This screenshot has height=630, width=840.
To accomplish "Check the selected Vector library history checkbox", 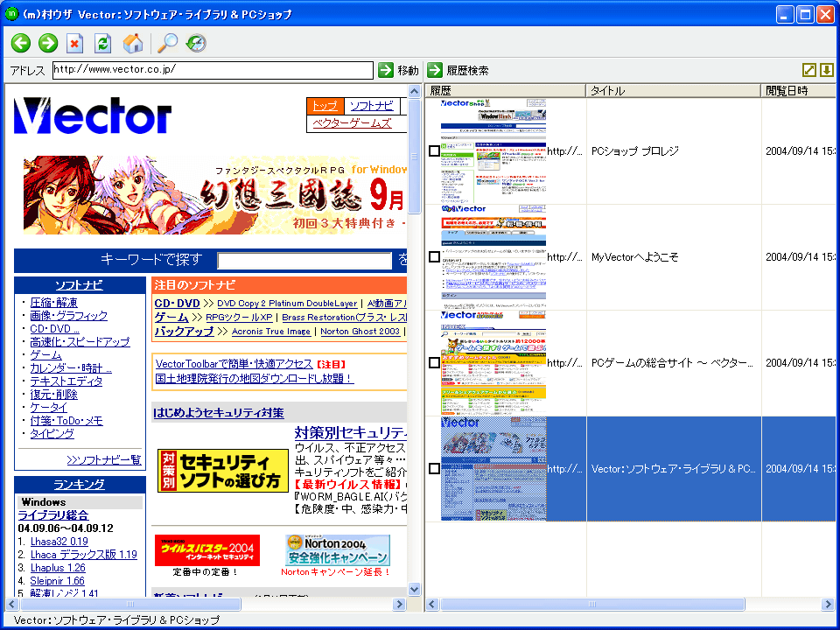I will click(x=435, y=469).
